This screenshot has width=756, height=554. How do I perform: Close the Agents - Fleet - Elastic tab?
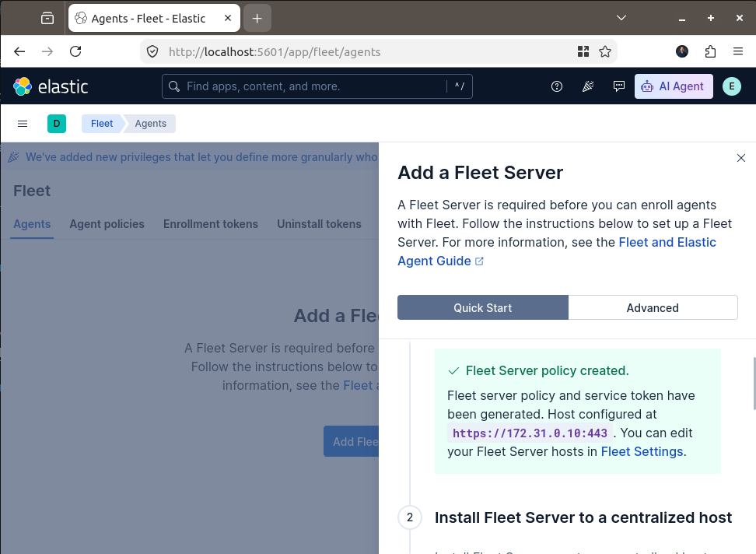click(228, 19)
